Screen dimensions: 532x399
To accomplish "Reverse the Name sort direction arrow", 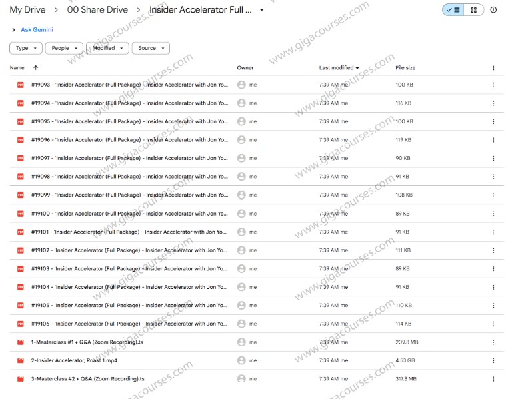I will click(x=35, y=67).
